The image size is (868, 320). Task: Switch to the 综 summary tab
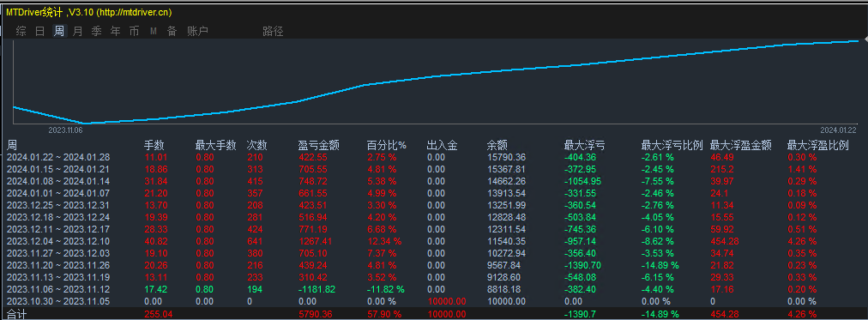[21, 31]
